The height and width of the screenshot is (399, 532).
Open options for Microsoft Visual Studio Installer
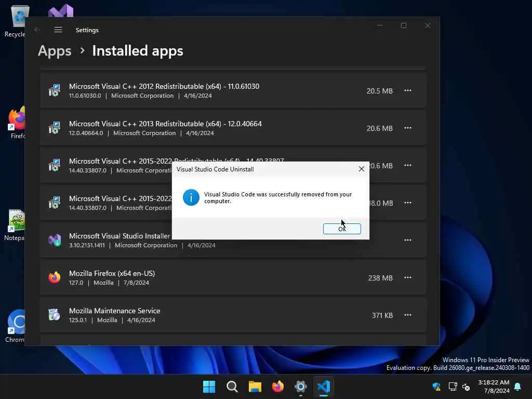(407, 240)
